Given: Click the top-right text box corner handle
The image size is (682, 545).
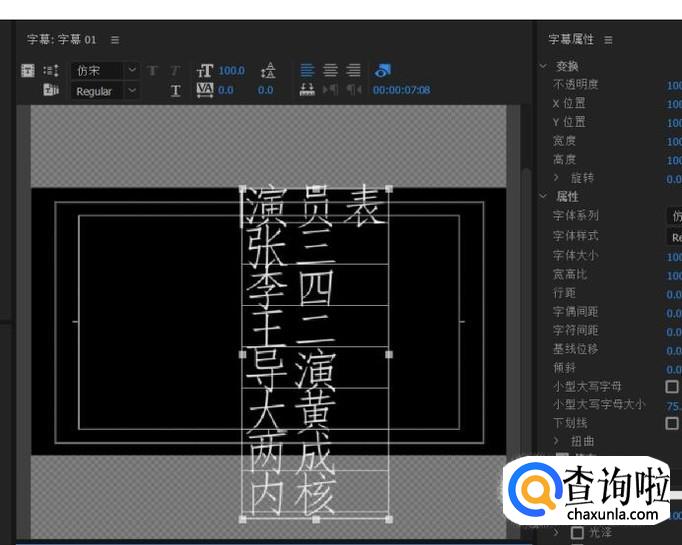Looking at the screenshot, I should click(389, 189).
